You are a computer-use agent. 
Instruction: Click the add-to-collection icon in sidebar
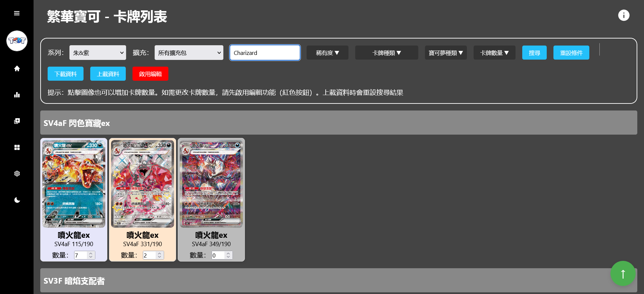(17, 121)
